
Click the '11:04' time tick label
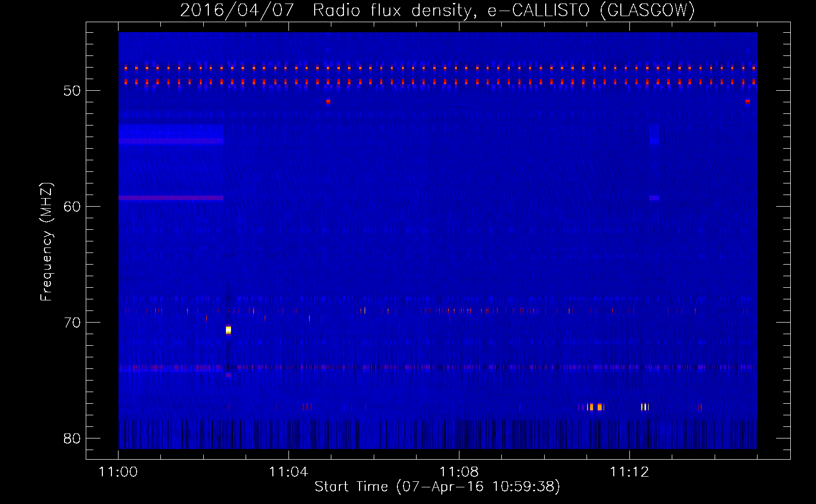(x=288, y=472)
